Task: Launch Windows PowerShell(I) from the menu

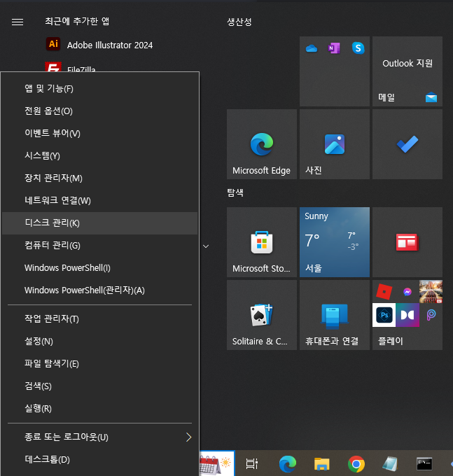Action: 100,268
